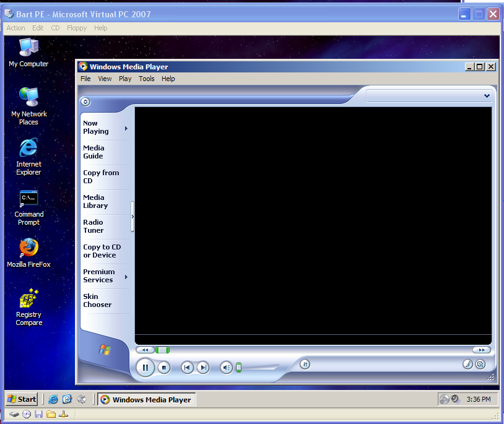Pause playback with the Pause button

pos(146,368)
